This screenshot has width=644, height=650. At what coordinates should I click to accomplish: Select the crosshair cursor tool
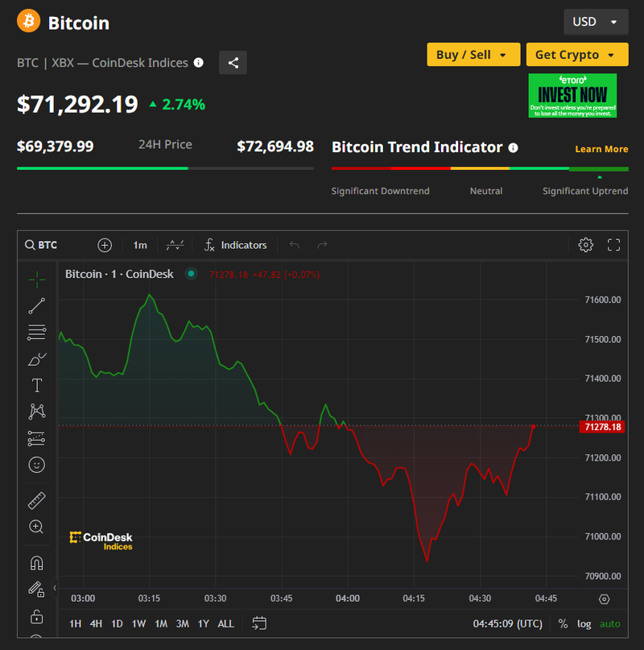pos(36,279)
